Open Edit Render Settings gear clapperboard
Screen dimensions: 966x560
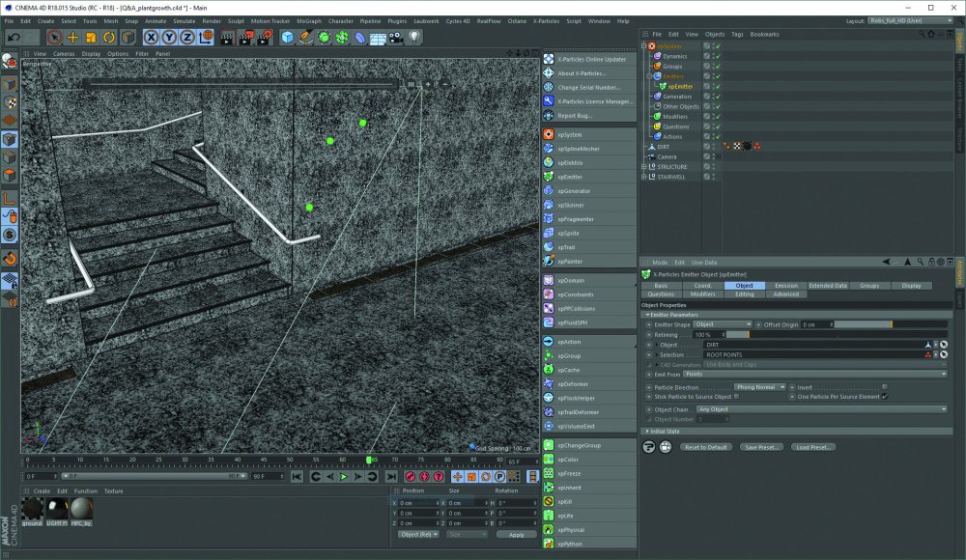coord(265,39)
